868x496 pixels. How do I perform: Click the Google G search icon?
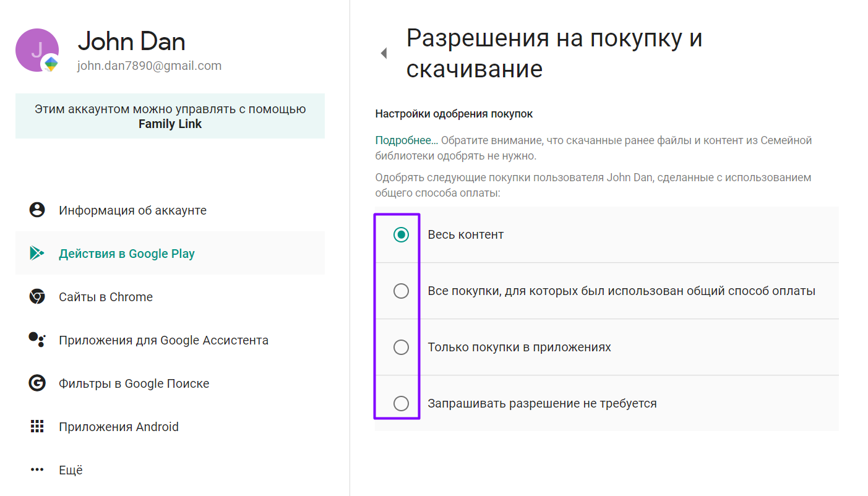(x=37, y=383)
